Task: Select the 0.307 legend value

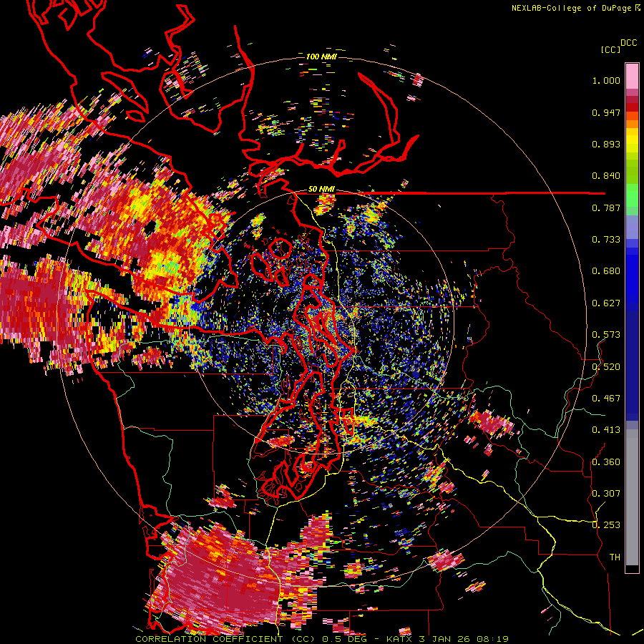Action: [606, 494]
